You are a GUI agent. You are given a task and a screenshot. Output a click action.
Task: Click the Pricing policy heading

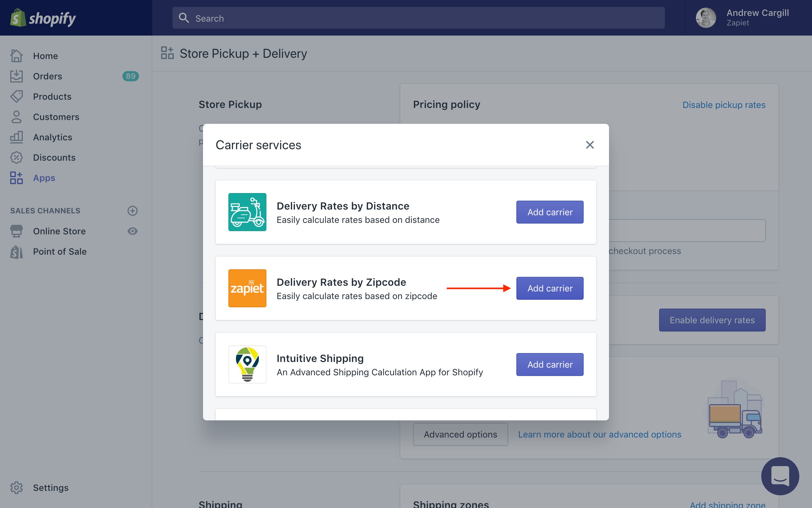(447, 104)
